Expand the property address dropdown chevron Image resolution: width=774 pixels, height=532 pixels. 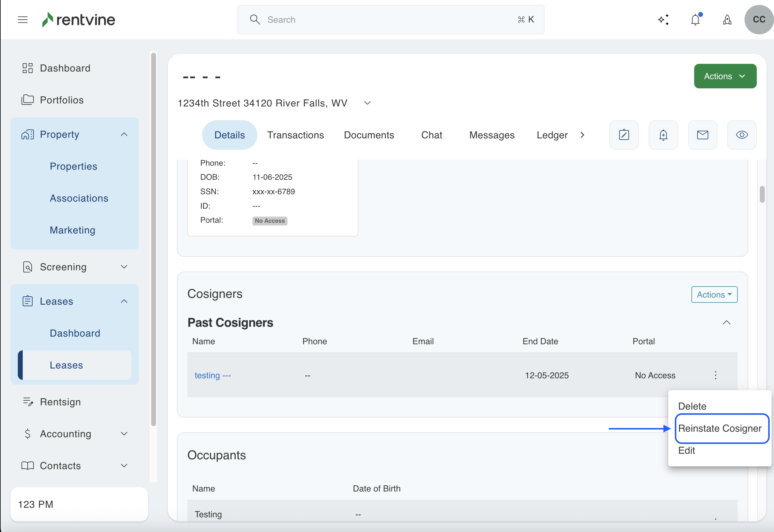(367, 103)
